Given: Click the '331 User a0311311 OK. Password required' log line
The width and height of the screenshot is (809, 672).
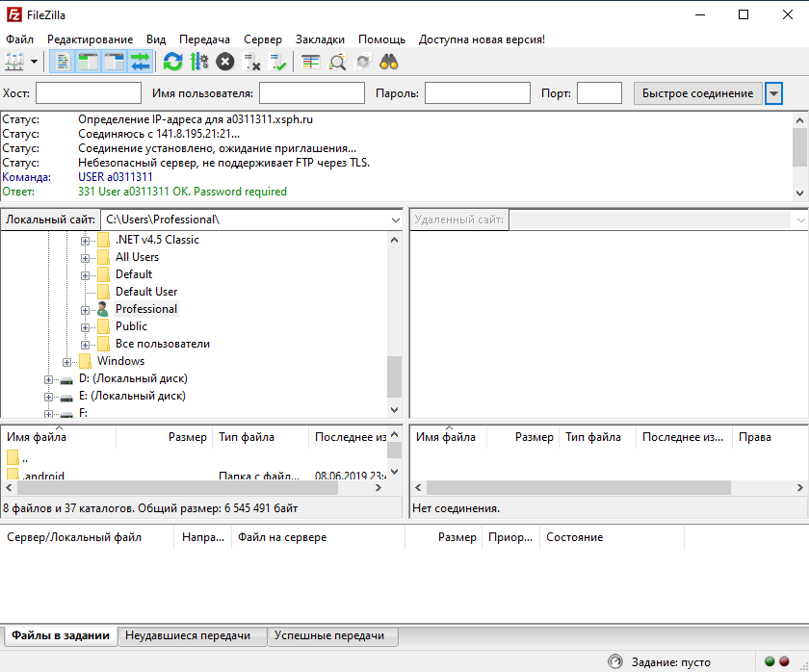Looking at the screenshot, I should (x=182, y=192).
